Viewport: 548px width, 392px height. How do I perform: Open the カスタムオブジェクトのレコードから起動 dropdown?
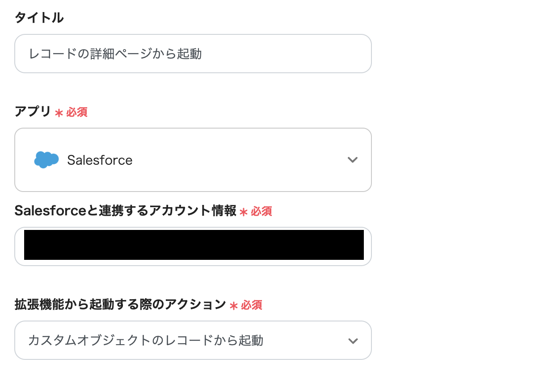pyautogui.click(x=193, y=341)
